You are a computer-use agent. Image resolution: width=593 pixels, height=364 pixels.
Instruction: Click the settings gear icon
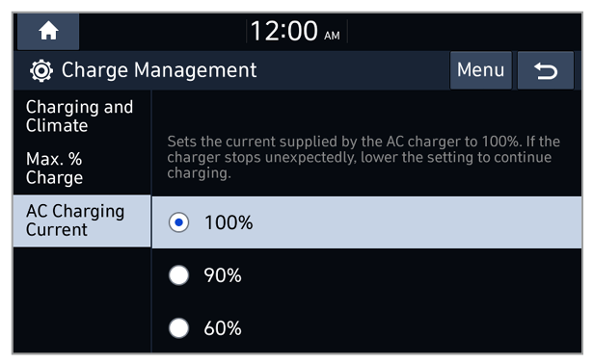click(x=41, y=70)
